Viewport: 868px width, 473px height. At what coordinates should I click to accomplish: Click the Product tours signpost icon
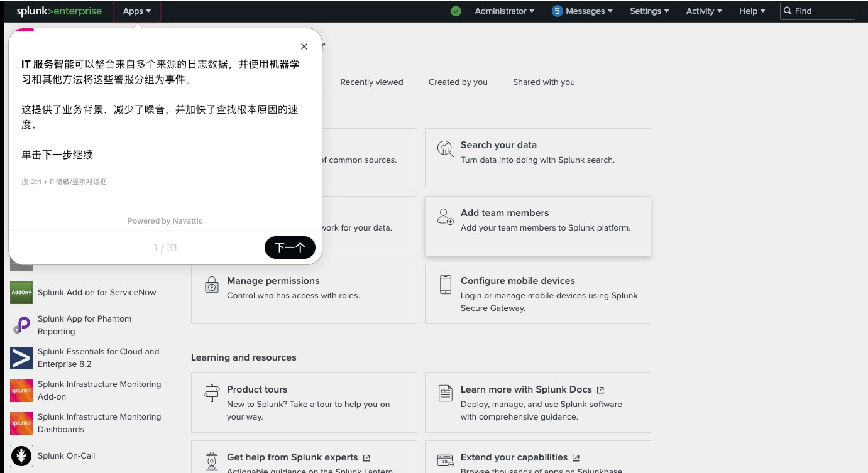point(212,393)
